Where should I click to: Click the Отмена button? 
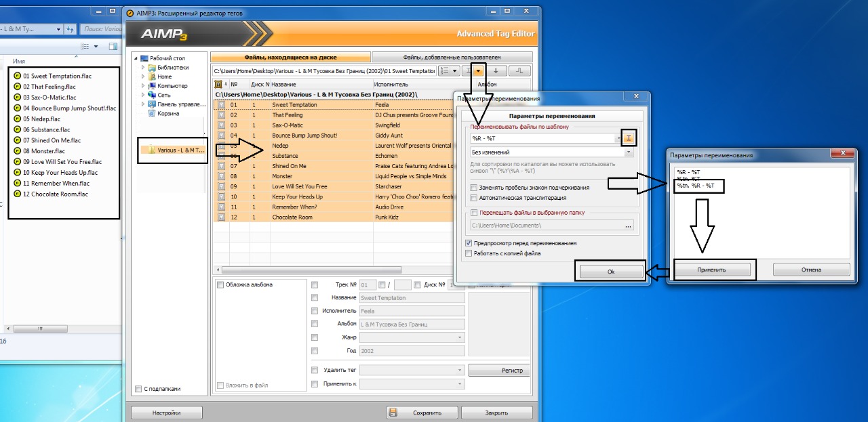pyautogui.click(x=811, y=270)
